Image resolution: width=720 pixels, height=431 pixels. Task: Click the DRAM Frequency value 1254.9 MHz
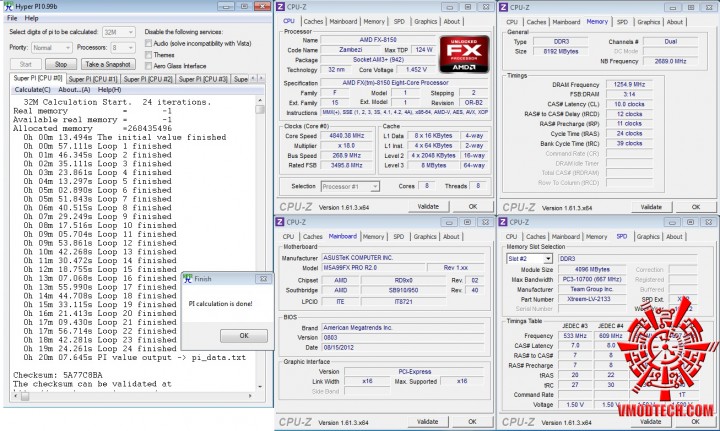(629, 84)
